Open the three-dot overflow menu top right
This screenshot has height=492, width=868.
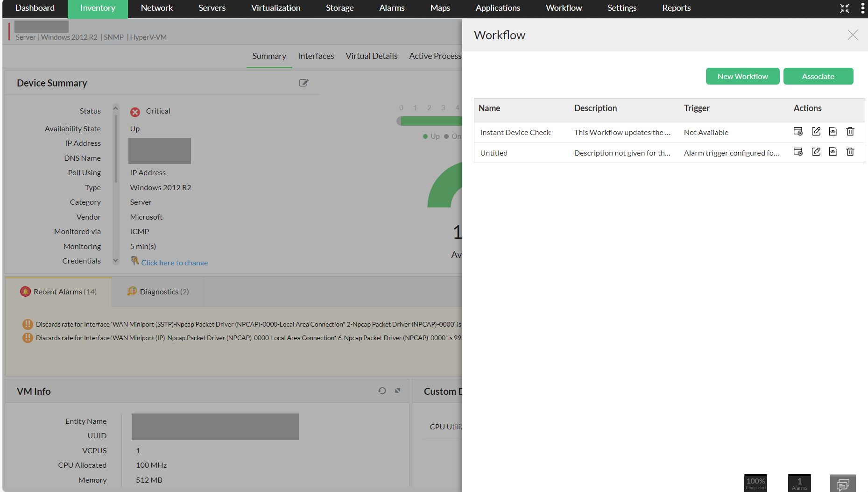[862, 8]
